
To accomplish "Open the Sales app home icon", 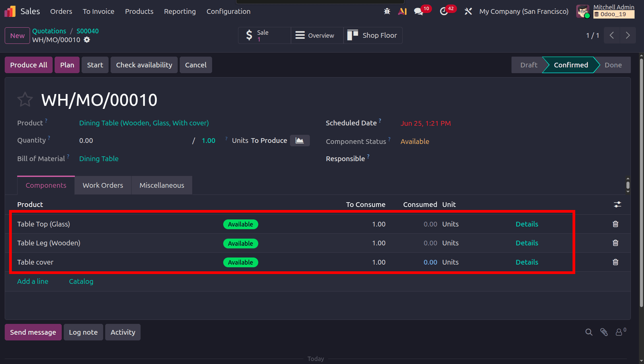I will tap(10, 11).
